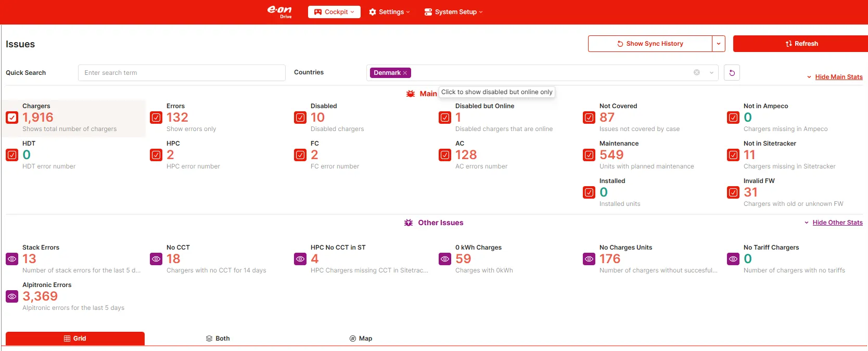This screenshot has height=351, width=868.
Task: Switch to the Map view tab
Action: 361,339
